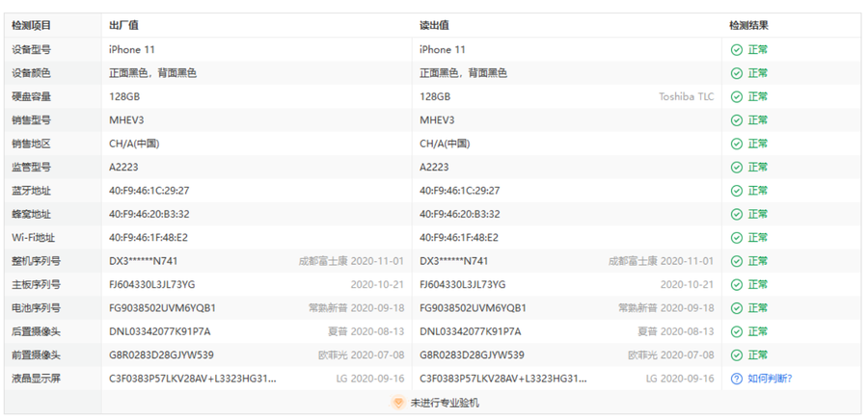The image size is (868, 420).
Task: Click factory Bluetooth address 40:F9:46:1C:29:27
Action: (149, 191)
